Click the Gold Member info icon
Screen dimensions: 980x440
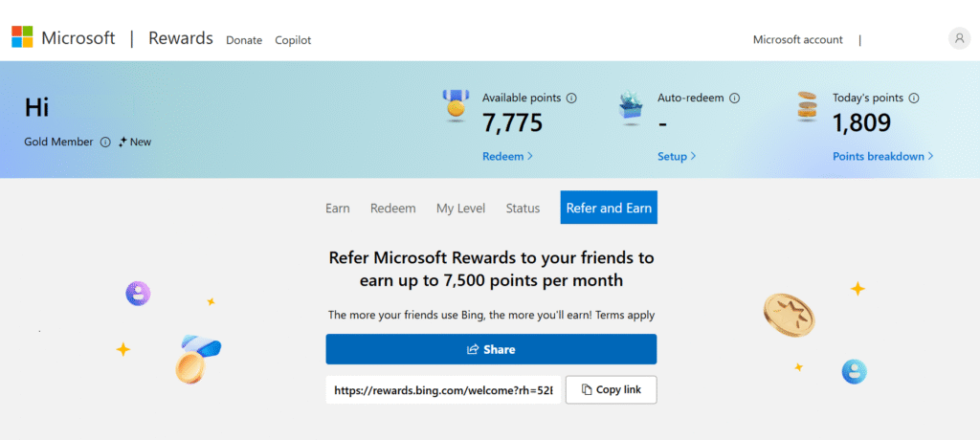point(105,142)
